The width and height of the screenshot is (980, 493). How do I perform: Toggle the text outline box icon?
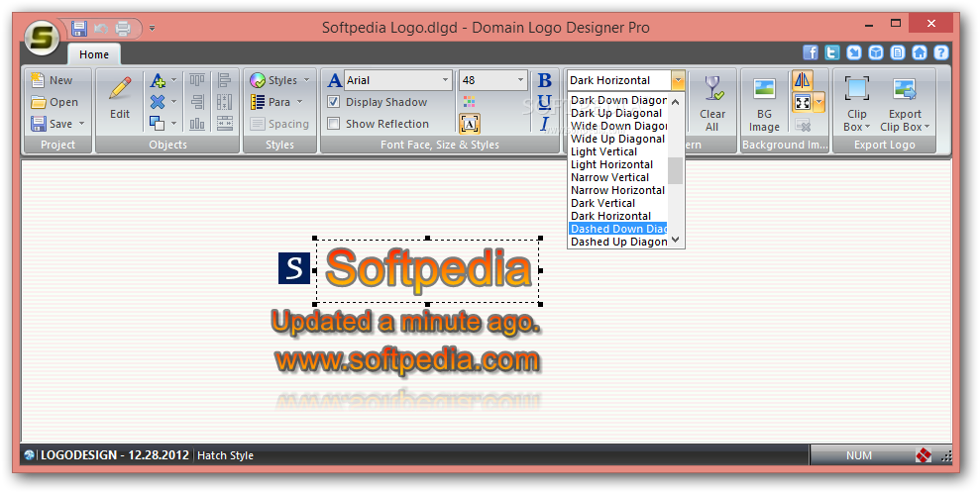[470, 124]
